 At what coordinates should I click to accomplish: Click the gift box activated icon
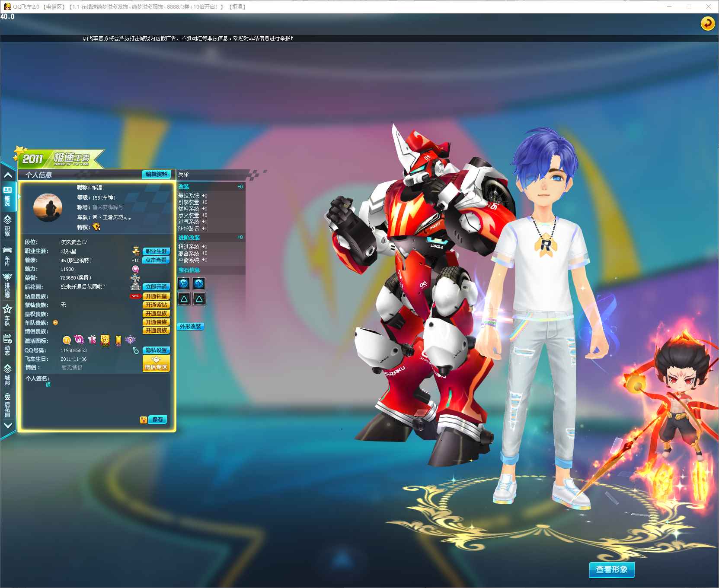tap(92, 340)
